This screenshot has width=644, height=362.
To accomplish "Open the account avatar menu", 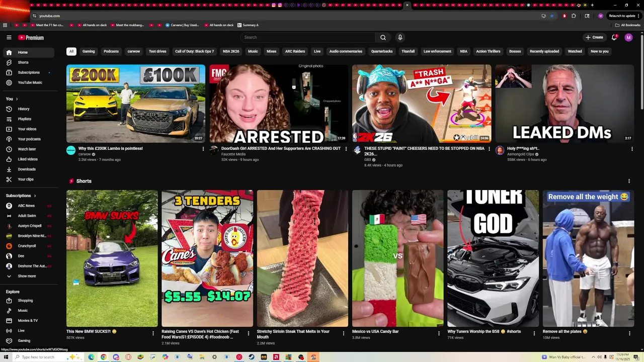I will tap(628, 37).
